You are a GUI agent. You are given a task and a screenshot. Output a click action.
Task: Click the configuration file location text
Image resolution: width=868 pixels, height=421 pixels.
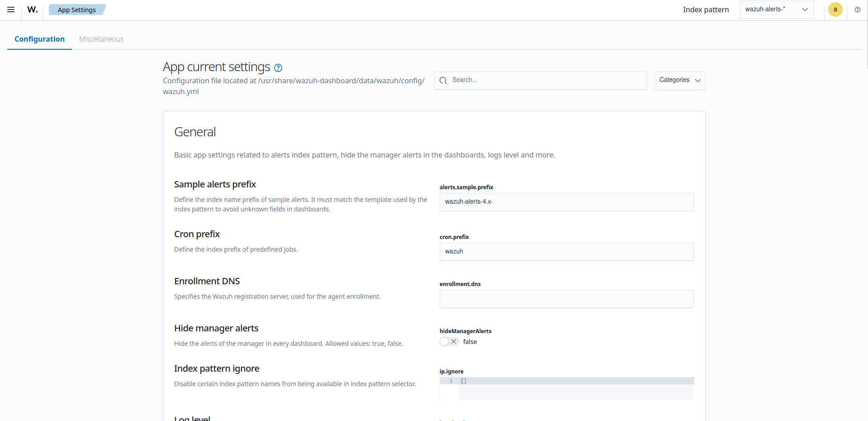[294, 86]
